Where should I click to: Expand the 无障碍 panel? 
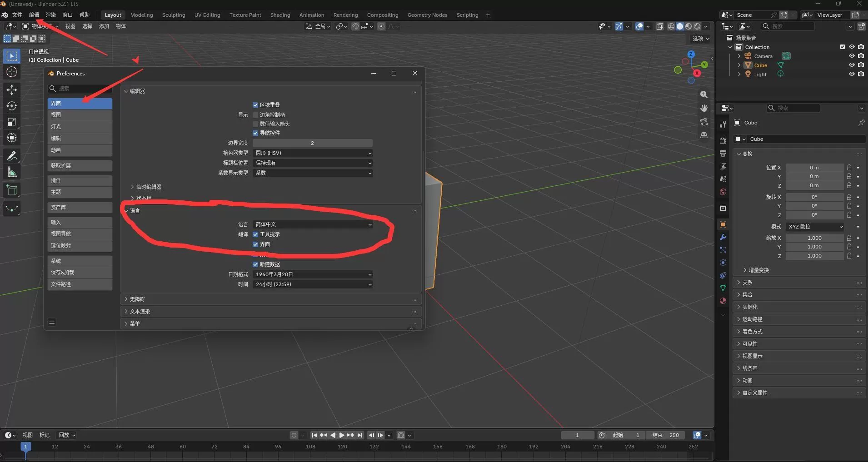271,299
